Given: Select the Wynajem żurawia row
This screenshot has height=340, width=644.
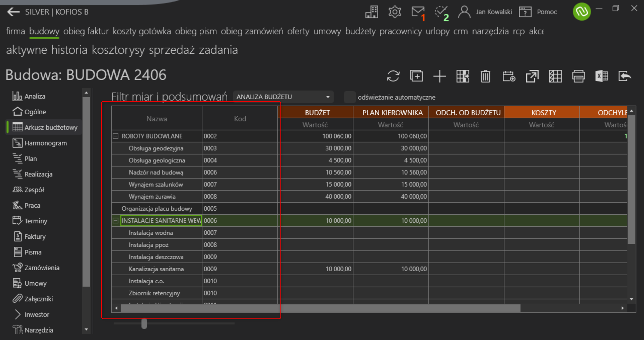Looking at the screenshot, I should click(x=369, y=196).
